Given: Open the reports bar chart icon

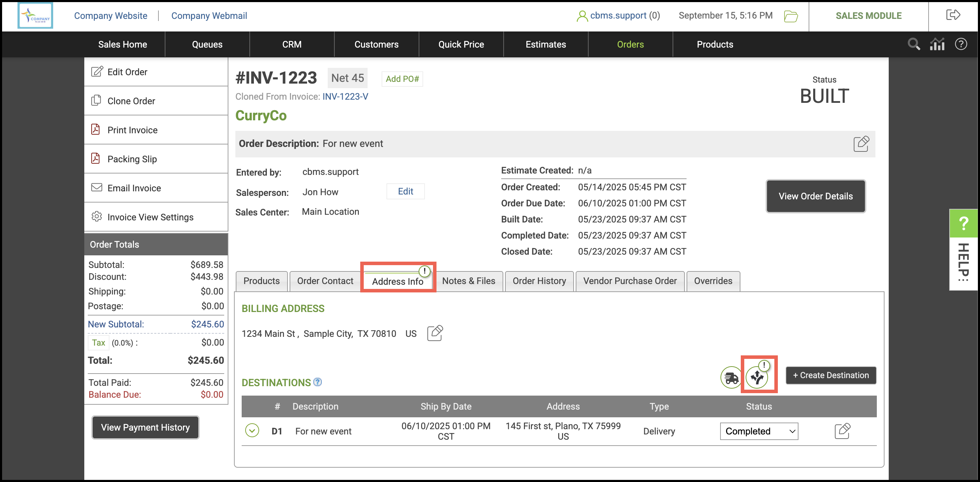Looking at the screenshot, I should 937,44.
